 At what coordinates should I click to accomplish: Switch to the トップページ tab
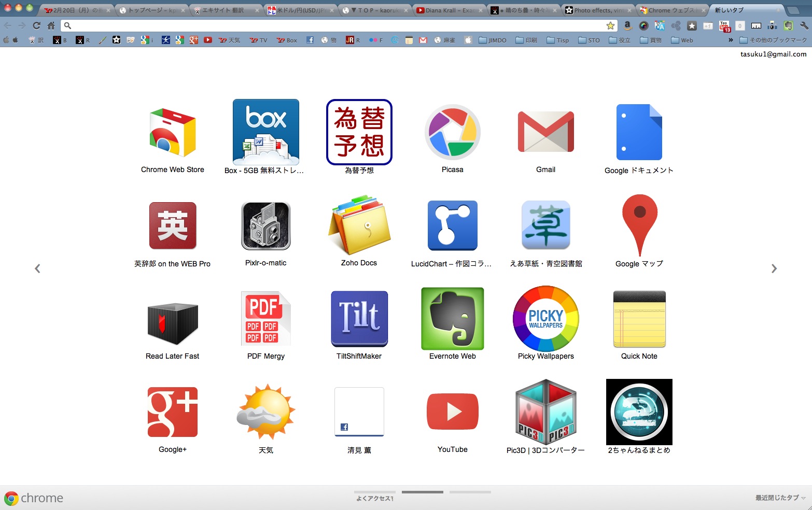coord(150,10)
